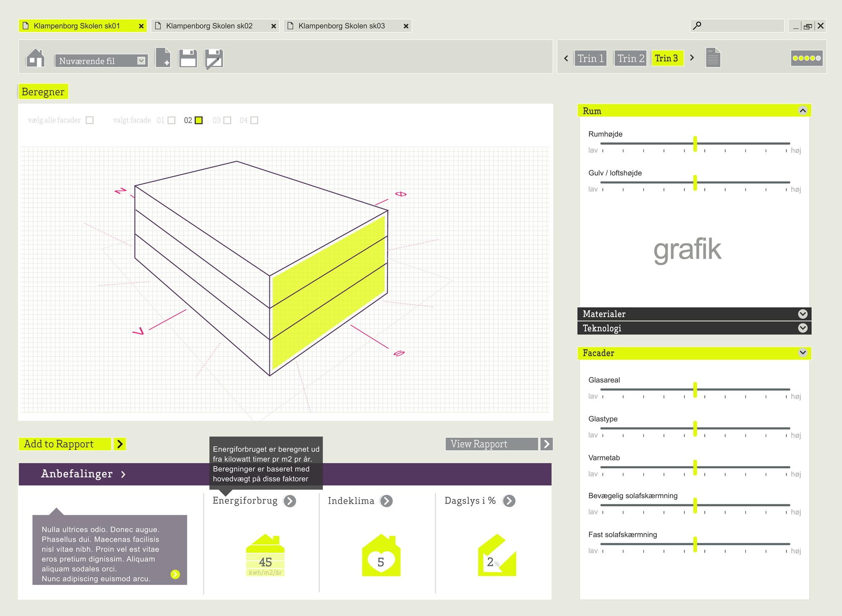The image size is (842, 616).
Task: Enable facade 03 checkbox
Action: pos(227,120)
